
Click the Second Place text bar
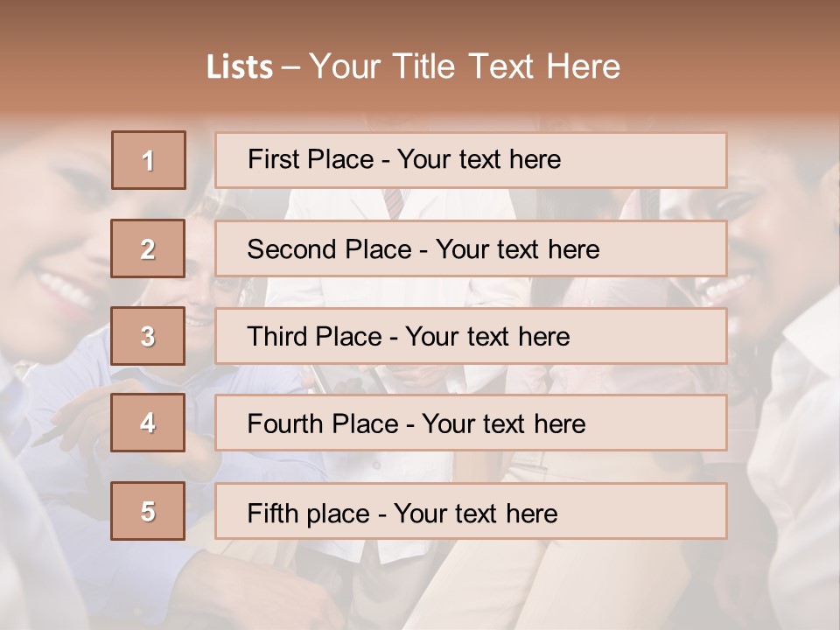click(471, 248)
